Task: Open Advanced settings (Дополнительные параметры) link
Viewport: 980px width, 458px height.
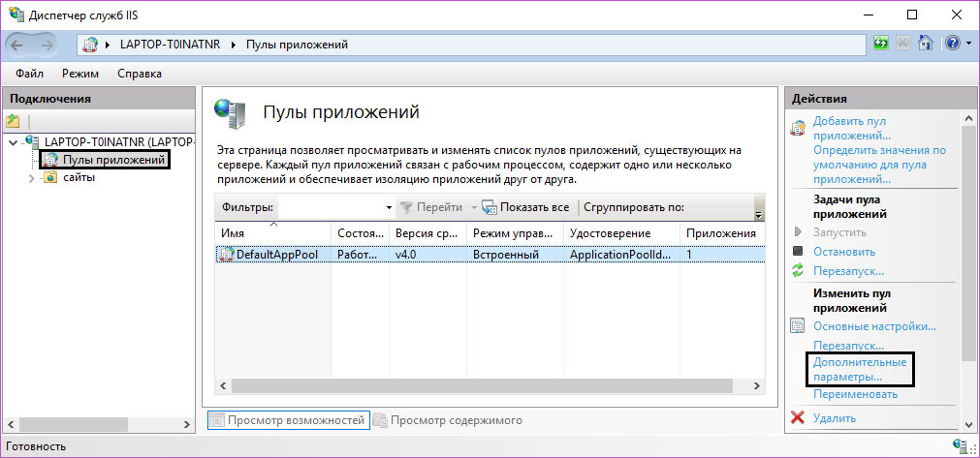Action: click(859, 369)
